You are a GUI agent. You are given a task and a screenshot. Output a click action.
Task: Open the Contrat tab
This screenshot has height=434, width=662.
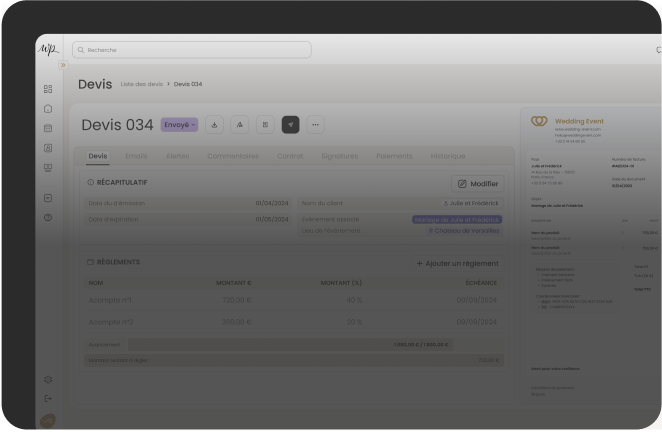(290, 156)
